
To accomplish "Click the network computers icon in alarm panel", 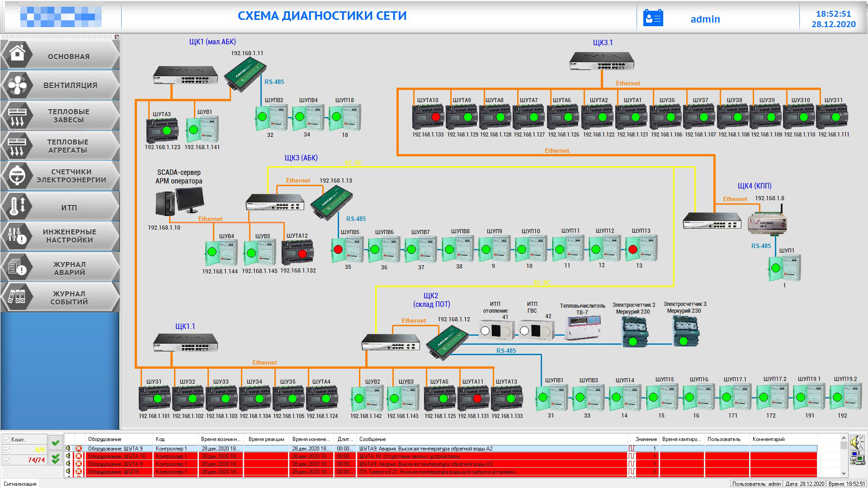I will [856, 458].
